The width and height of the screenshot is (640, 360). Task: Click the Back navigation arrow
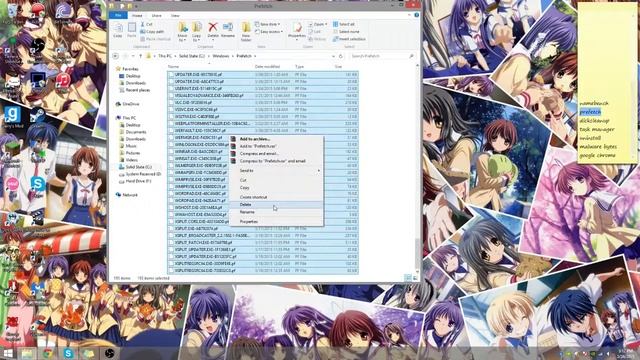[x=116, y=56]
